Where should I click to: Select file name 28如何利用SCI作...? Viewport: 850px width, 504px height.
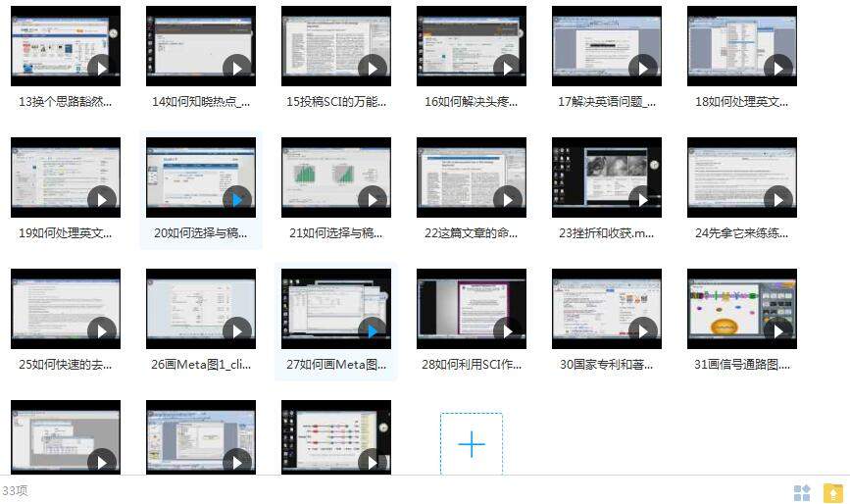point(471,364)
